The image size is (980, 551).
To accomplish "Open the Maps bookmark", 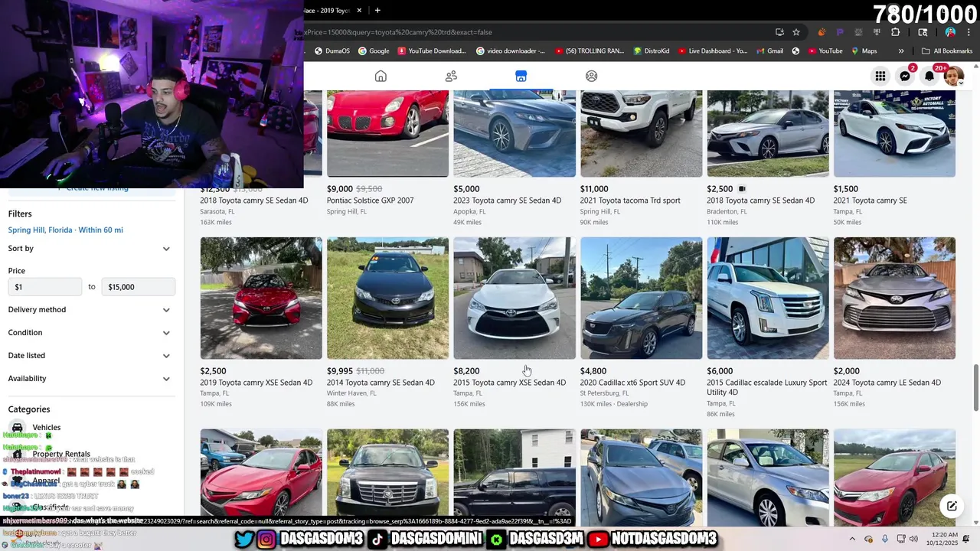I will [x=864, y=51].
